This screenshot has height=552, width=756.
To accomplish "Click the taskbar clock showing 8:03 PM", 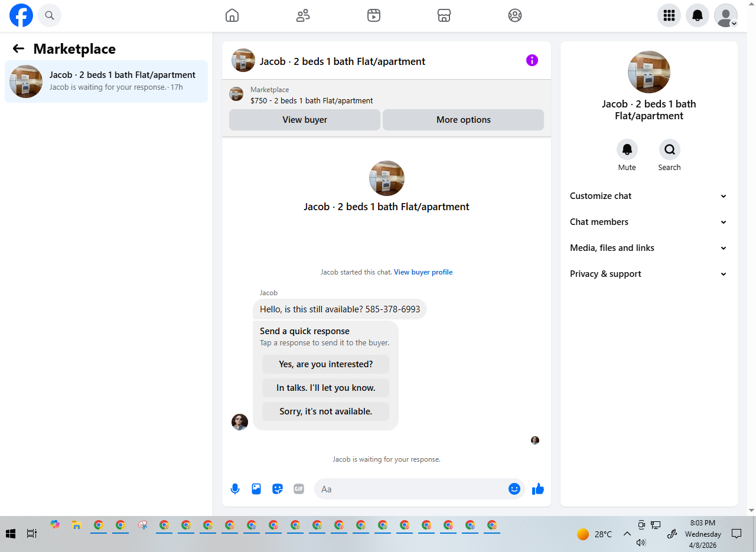I will 702,534.
